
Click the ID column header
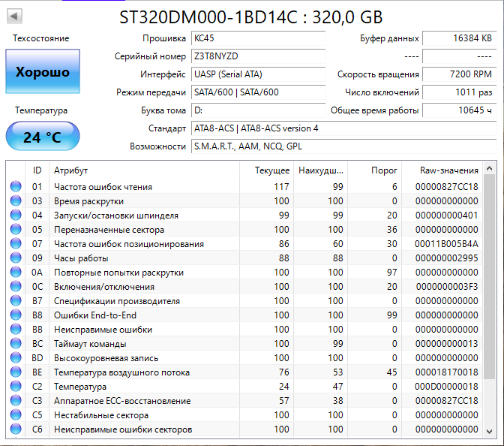point(37,170)
